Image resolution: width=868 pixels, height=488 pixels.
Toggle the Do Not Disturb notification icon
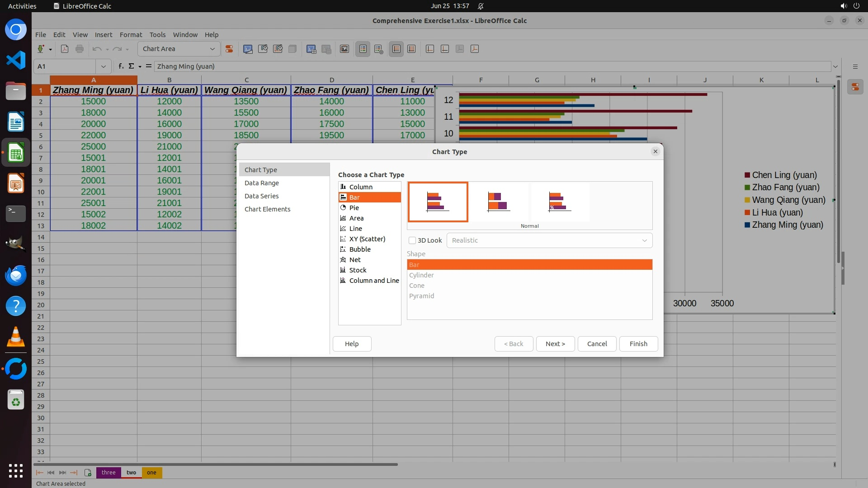pyautogui.click(x=481, y=6)
